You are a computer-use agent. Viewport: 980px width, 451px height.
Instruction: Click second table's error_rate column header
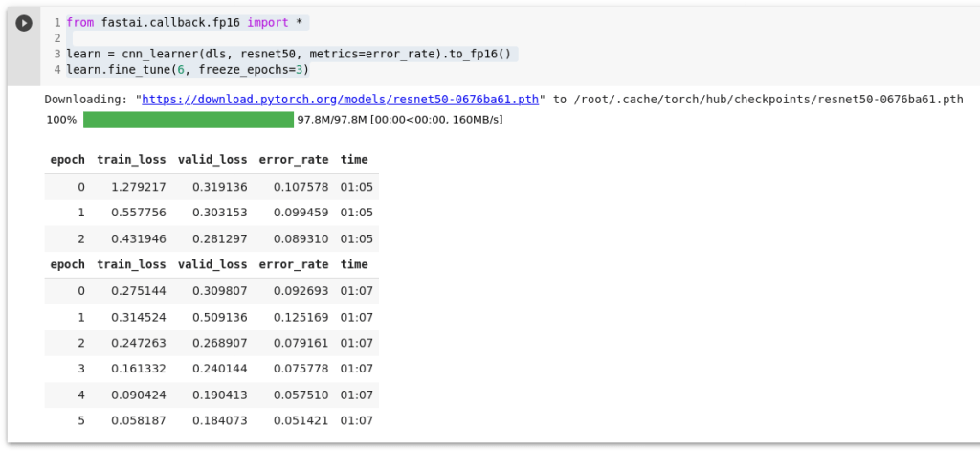pos(294,264)
